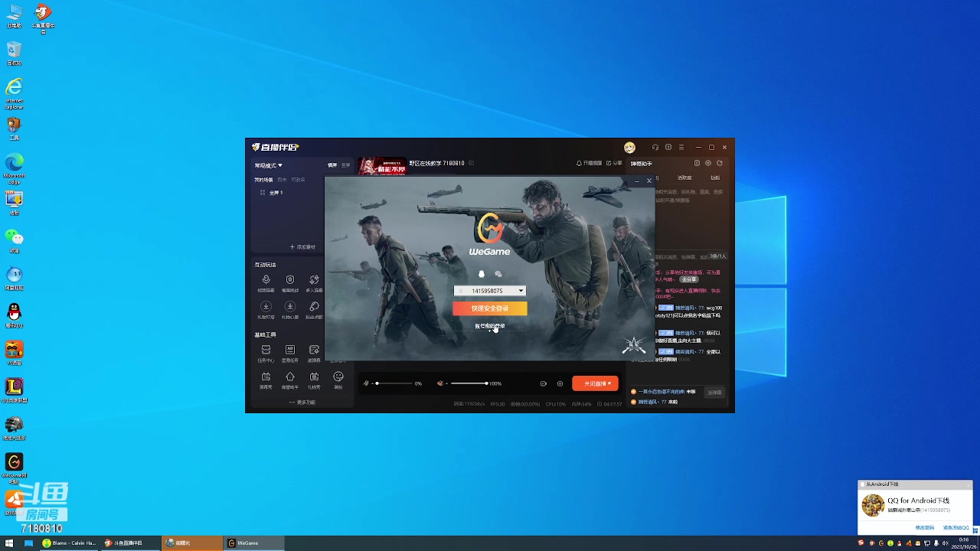Click the record camera icon near volume bar
The height and width of the screenshot is (551, 980).
pos(544,383)
